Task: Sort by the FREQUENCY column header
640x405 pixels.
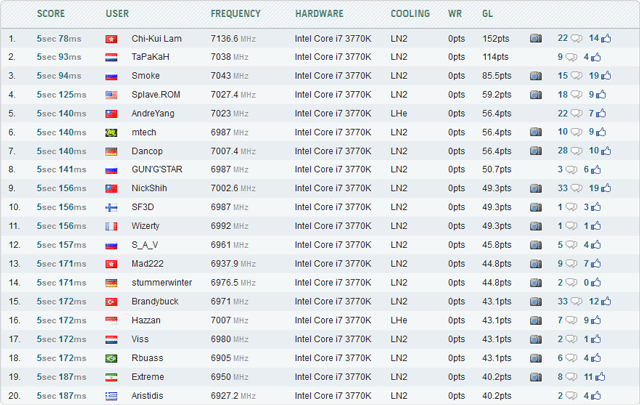Action: [x=235, y=14]
